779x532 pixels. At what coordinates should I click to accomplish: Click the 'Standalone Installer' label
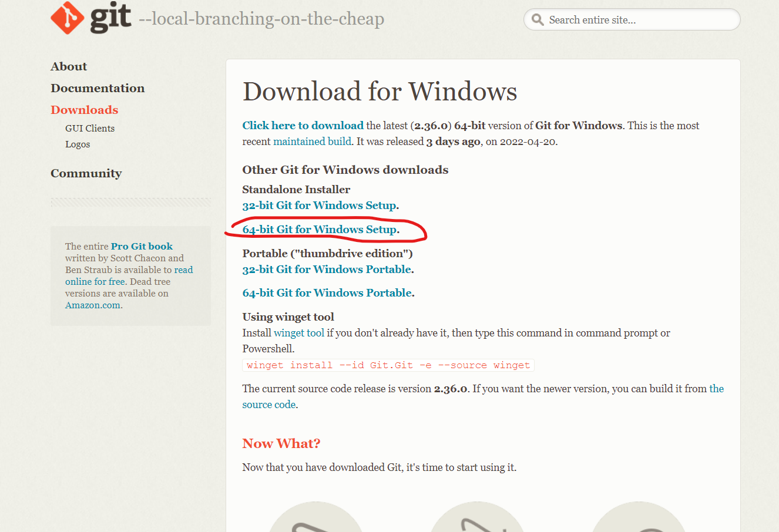coord(296,190)
